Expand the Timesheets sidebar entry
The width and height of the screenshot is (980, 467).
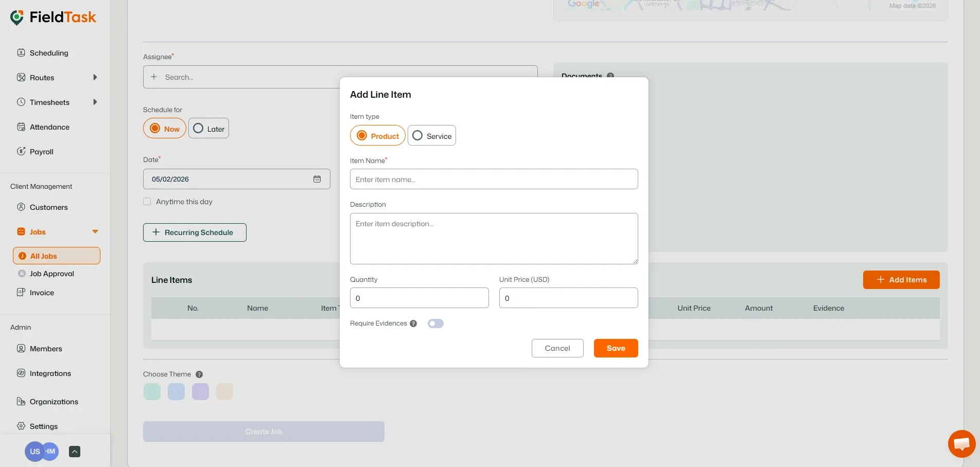95,102
